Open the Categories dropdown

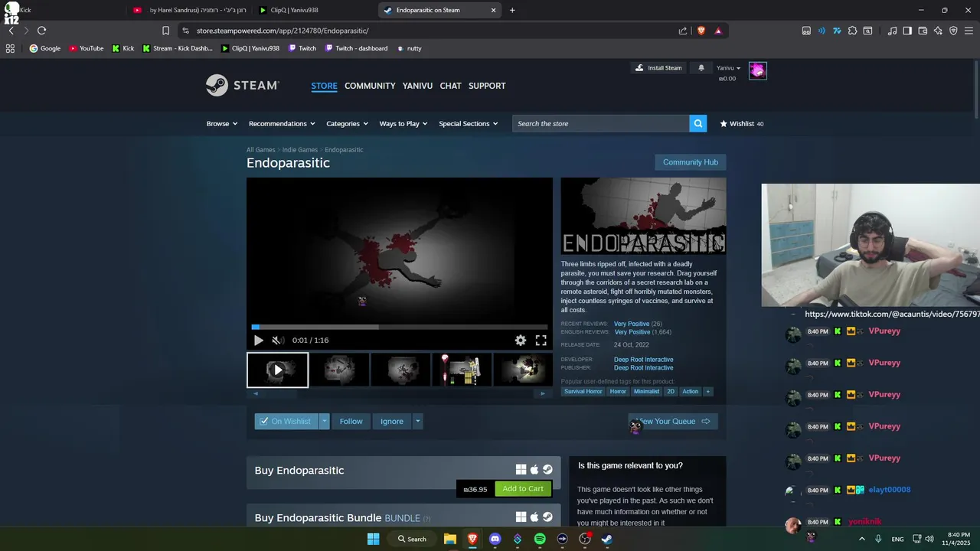coord(347,123)
